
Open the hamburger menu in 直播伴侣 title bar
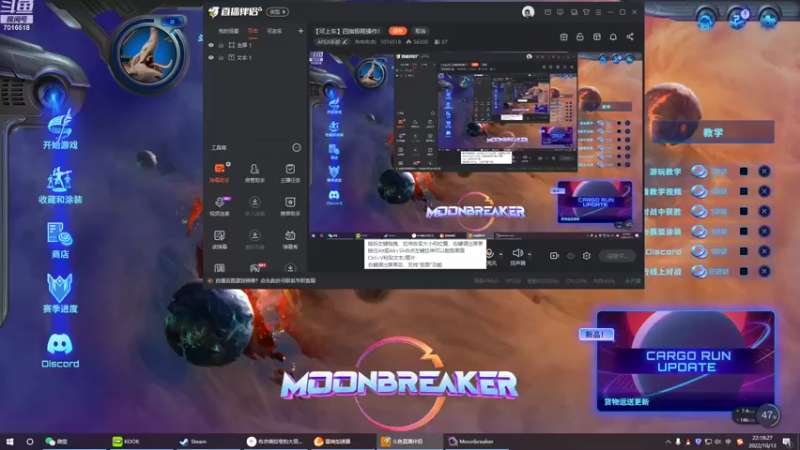(x=598, y=12)
